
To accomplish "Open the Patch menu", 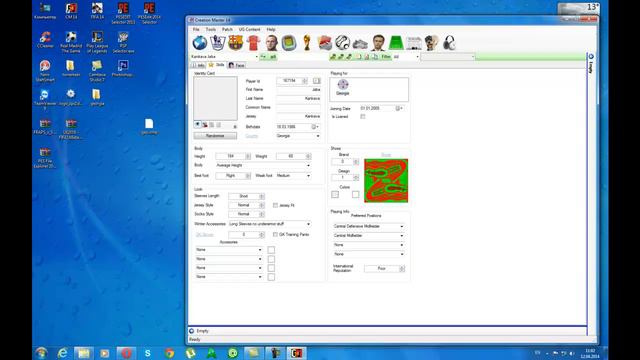I will pyautogui.click(x=227, y=29).
